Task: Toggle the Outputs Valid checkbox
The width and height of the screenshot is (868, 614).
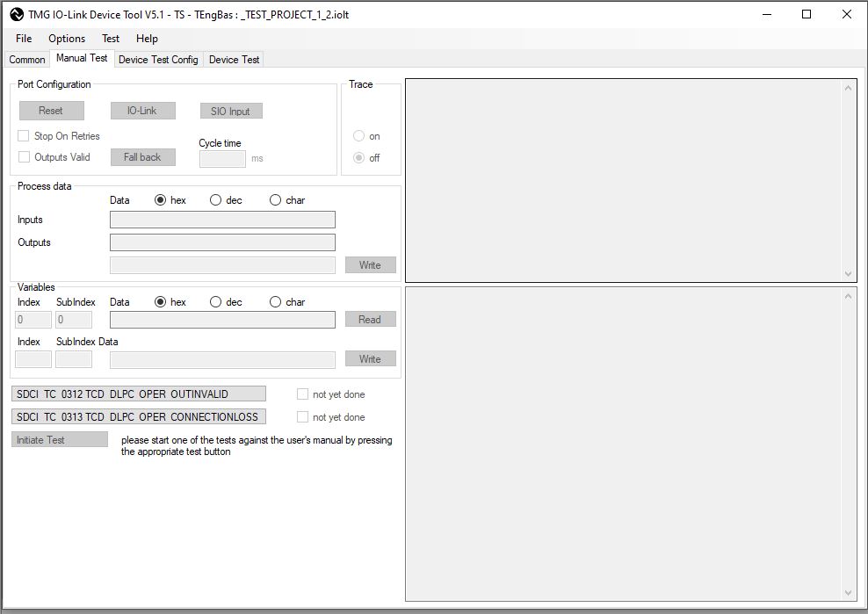Action: coord(24,157)
